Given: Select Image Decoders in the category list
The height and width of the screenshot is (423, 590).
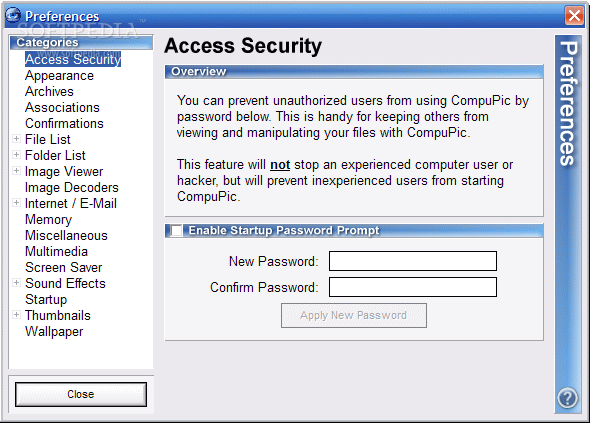Looking at the screenshot, I should pyautogui.click(x=72, y=187).
